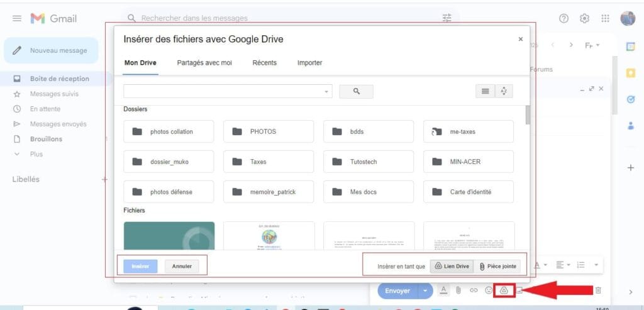The image size is (644, 310).
Task: Select the PHOTOS folder
Action: point(269,131)
